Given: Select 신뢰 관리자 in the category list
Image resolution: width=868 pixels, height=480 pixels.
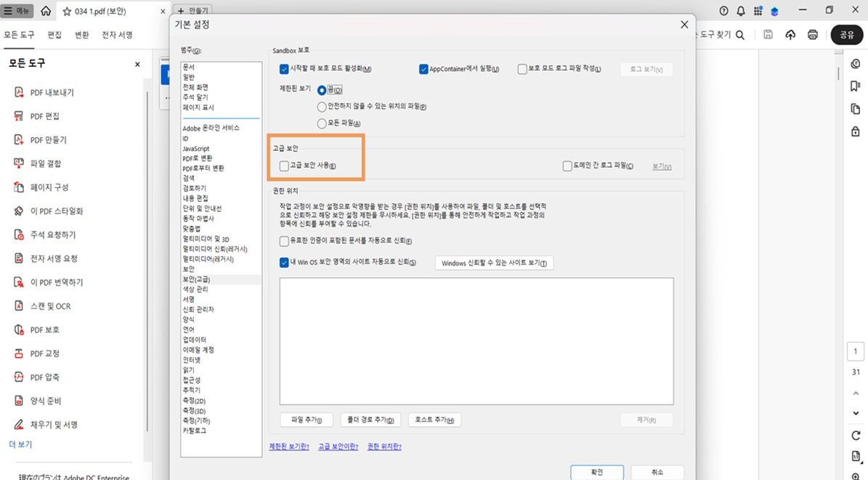Looking at the screenshot, I should point(198,309).
